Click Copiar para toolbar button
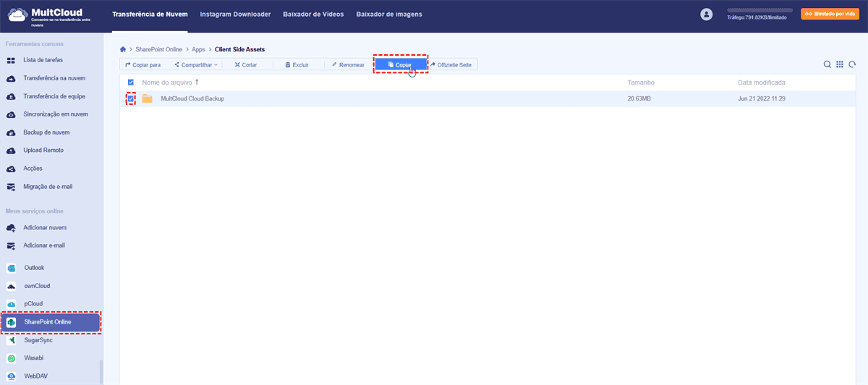Viewport: 868px width, 385px height. pos(143,65)
